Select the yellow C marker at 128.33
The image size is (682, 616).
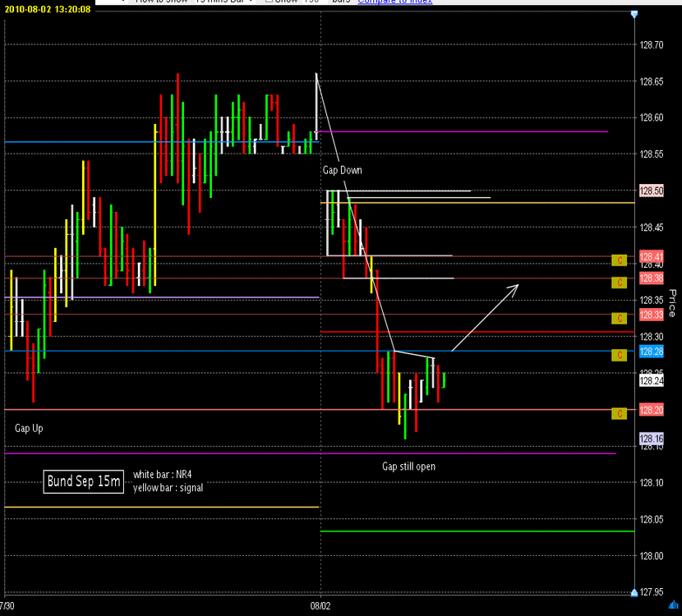point(619,319)
